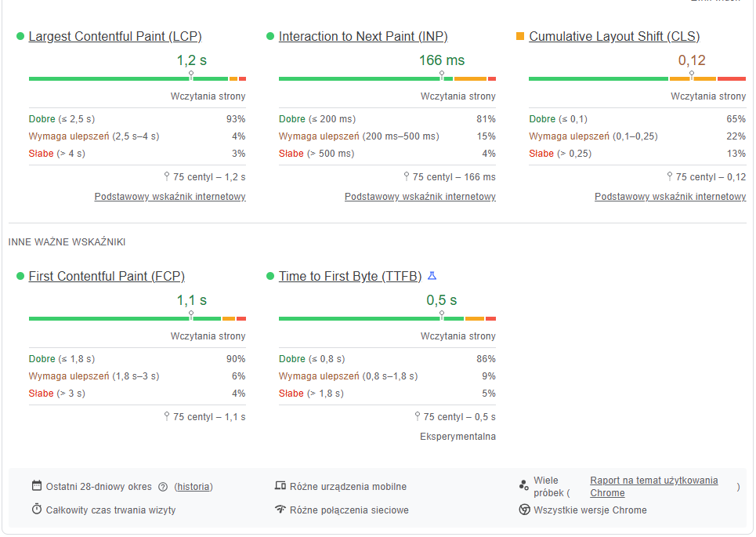The width and height of the screenshot is (756, 537).
Task: Click the INP 166 ms value
Action: point(441,60)
